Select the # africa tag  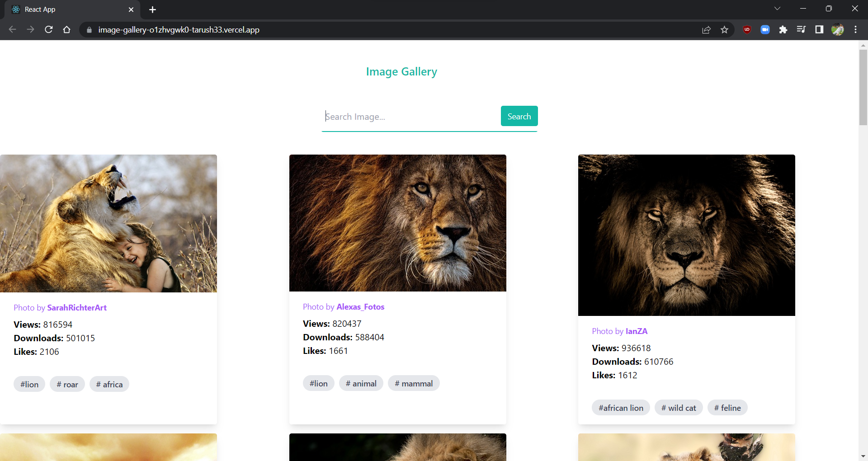click(x=109, y=384)
